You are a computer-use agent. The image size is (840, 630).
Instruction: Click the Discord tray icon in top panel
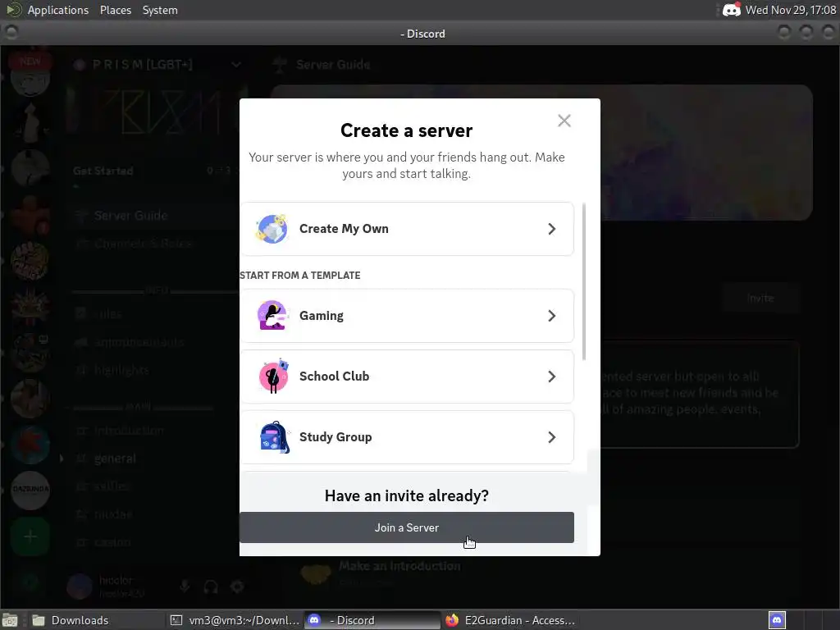pos(731,10)
